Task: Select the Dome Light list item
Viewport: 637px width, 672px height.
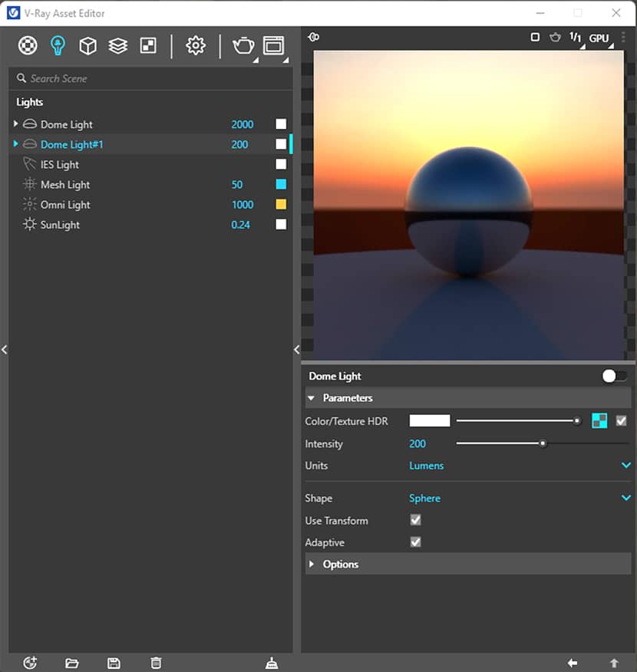Action: click(67, 124)
